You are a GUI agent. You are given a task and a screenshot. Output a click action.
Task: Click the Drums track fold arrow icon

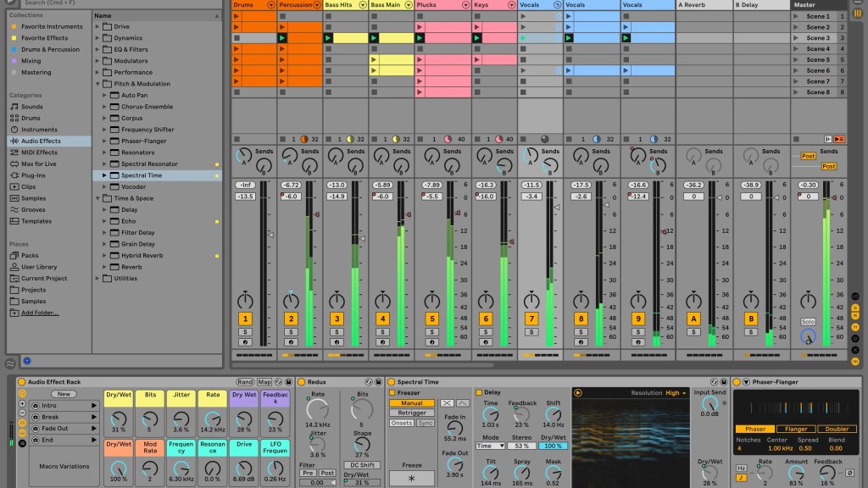pyautogui.click(x=270, y=5)
